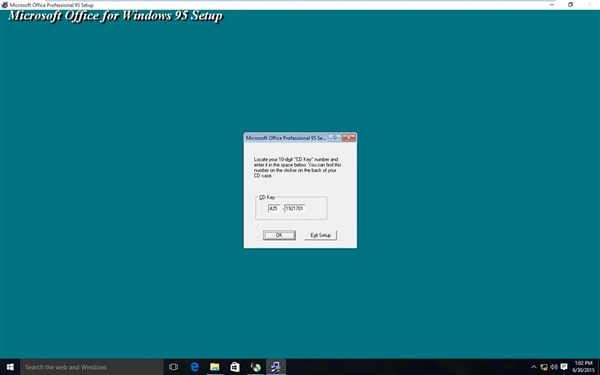Open the Windows Start menu
The height and width of the screenshot is (375, 600).
[x=10, y=367]
